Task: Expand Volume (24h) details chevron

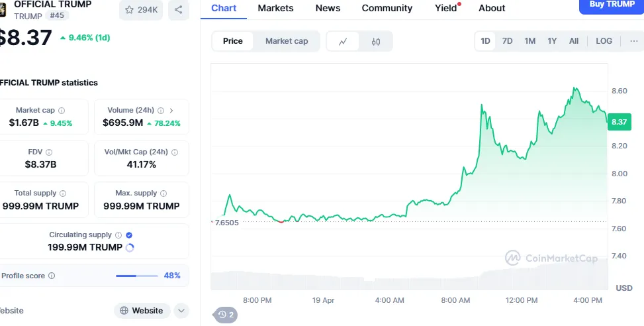Action: 171,110
